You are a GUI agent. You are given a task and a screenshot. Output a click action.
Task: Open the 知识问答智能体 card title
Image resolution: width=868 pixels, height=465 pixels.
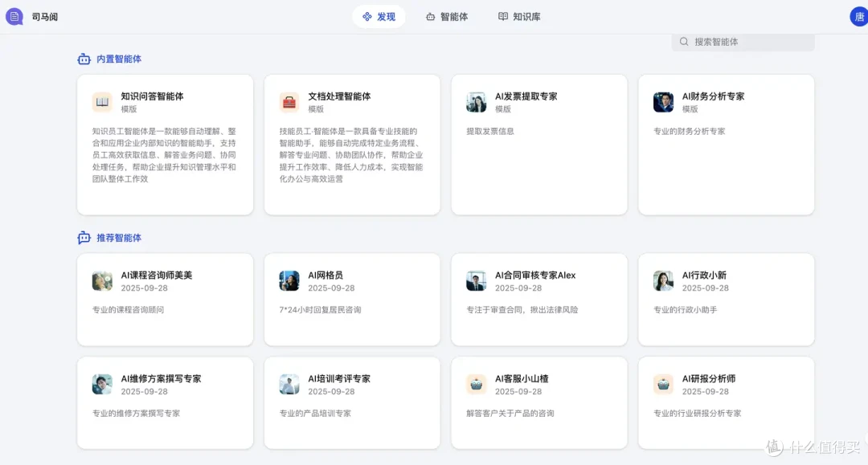point(152,96)
